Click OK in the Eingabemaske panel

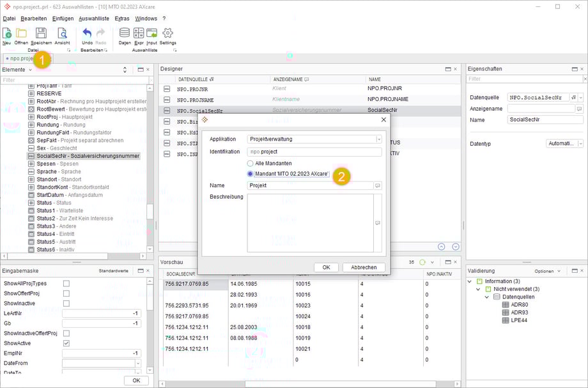136,380
